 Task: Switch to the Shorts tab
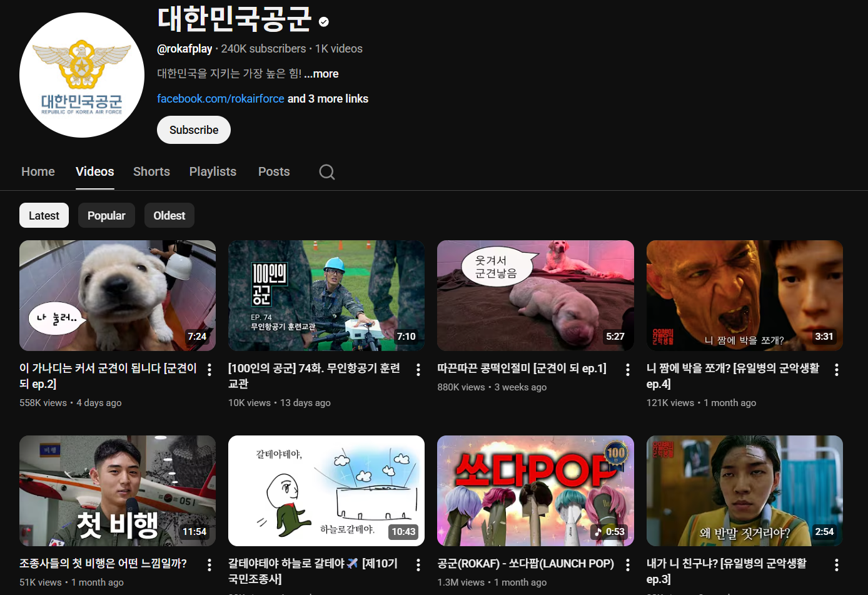[151, 171]
